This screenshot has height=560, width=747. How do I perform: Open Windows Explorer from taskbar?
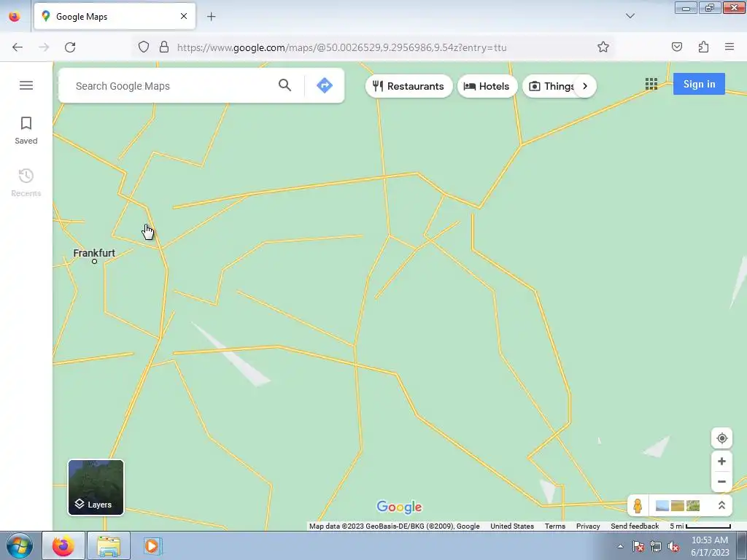point(109,545)
